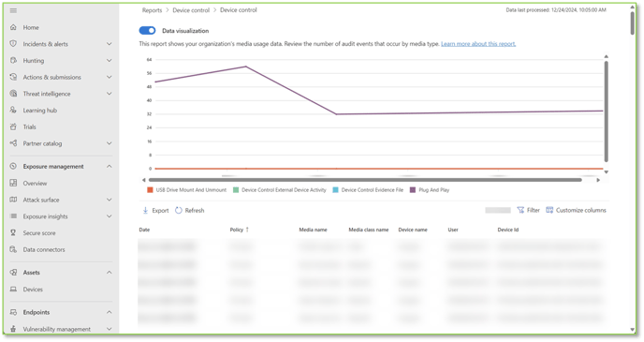This screenshot has width=644, height=342.
Task: Click the Customize columns button label
Action: tap(581, 210)
